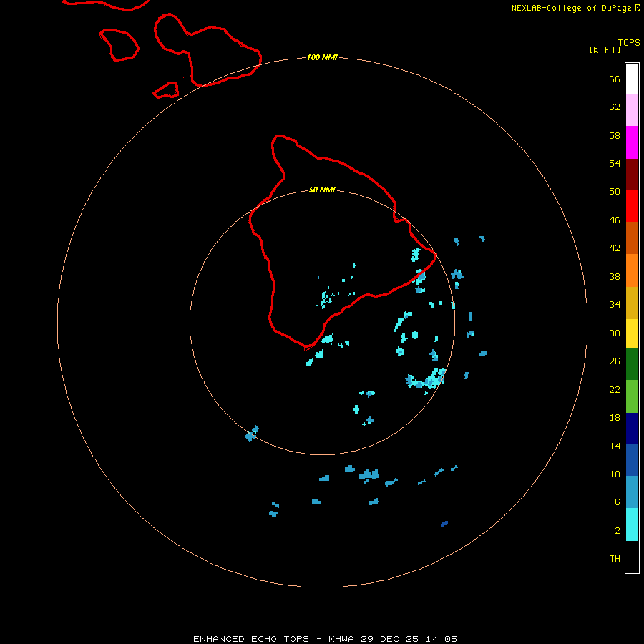
Task: Click the dark green 30 kft swatch
Action: coord(632,364)
